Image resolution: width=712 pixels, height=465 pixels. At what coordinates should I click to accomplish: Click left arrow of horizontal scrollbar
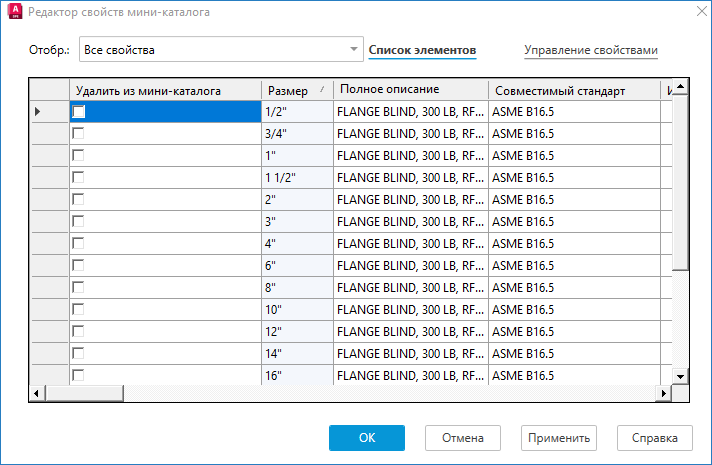coord(37,393)
